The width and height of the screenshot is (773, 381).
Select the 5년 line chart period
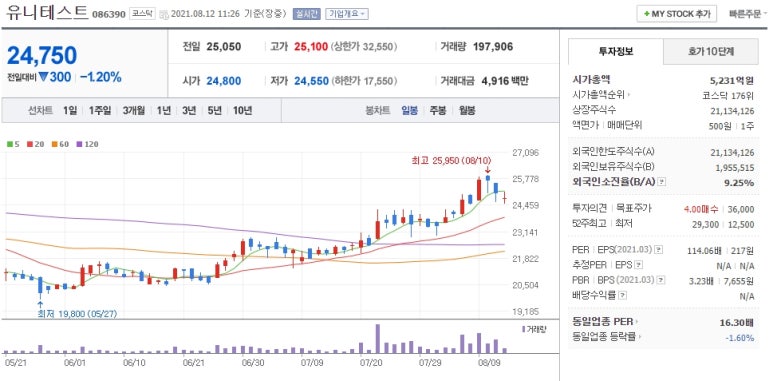214,110
